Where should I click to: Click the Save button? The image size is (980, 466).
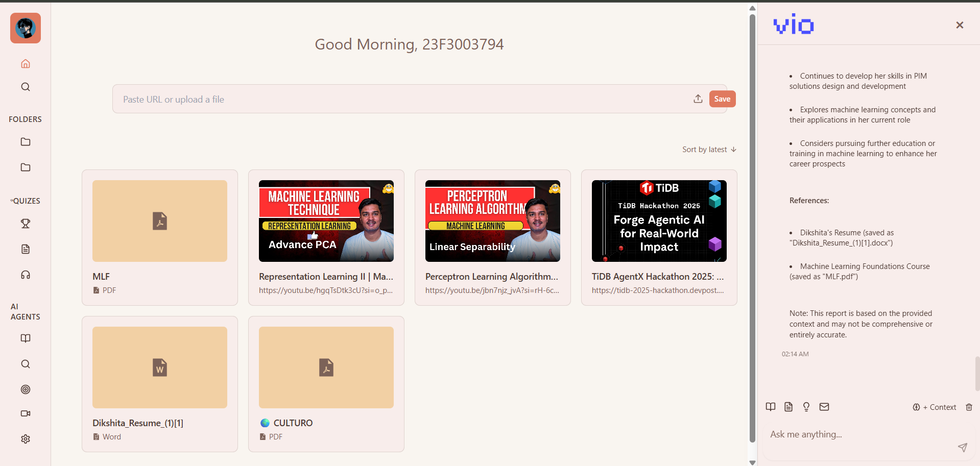point(722,99)
